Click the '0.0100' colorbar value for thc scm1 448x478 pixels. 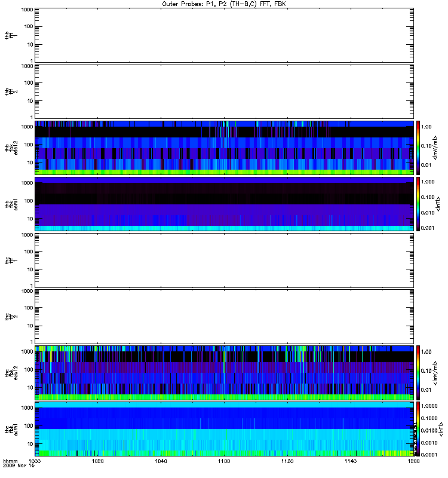coord(429,430)
